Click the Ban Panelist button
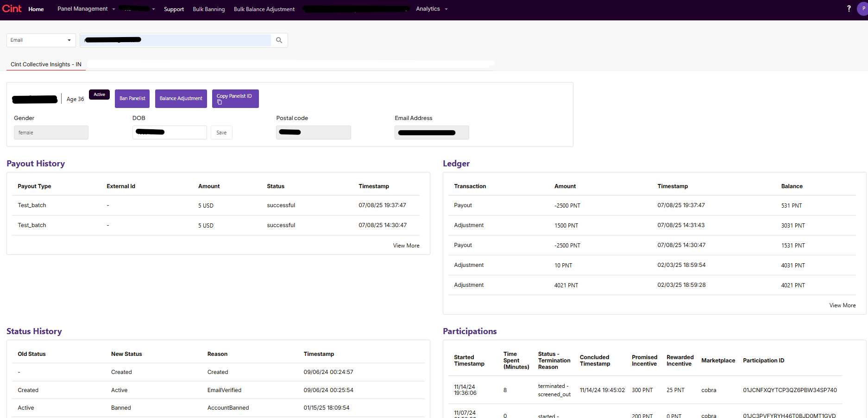 pos(132,99)
